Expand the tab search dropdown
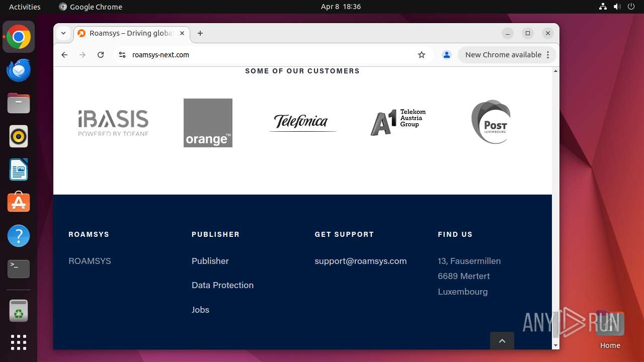This screenshot has height=362, width=644. click(x=63, y=33)
